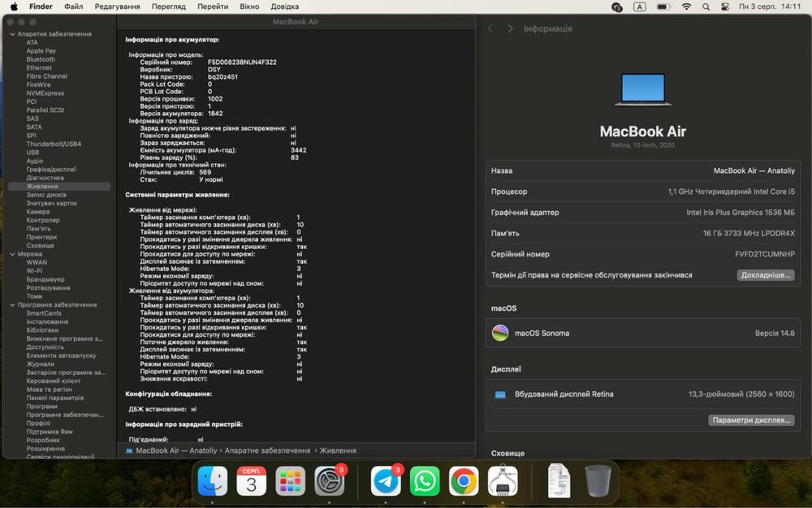Open the Перегляд menu

tap(169, 6)
